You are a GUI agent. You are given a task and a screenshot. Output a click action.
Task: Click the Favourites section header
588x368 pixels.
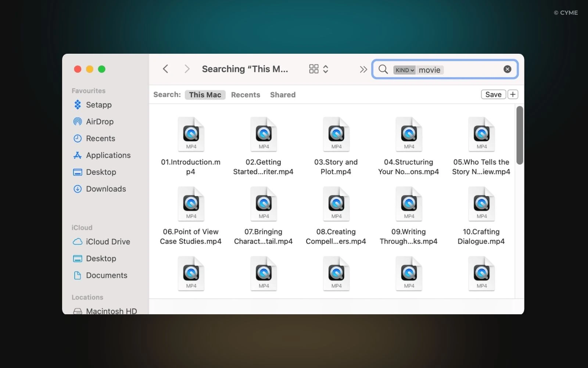(x=89, y=91)
